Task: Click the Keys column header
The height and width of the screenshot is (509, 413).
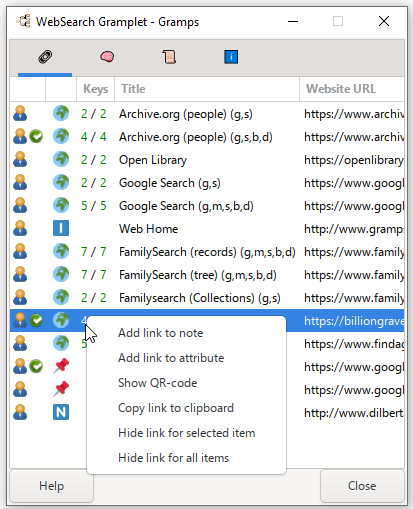Action: coord(95,89)
